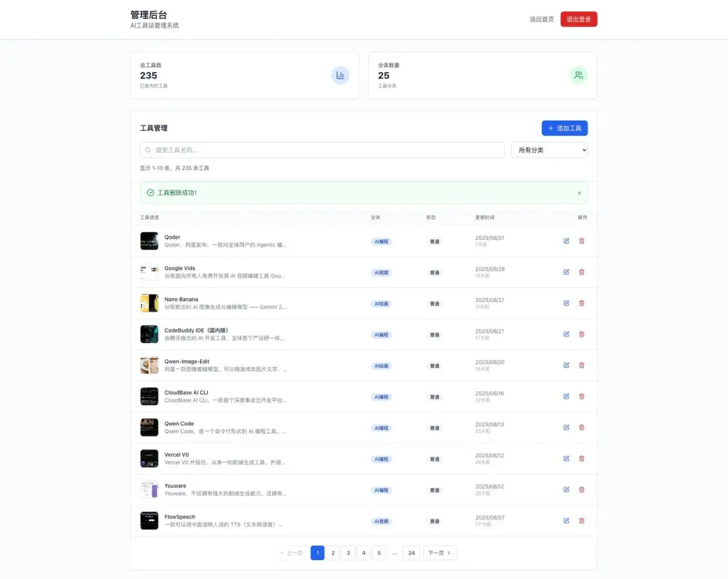Go to pagination page 4
This screenshot has width=728, height=579.
pyautogui.click(x=363, y=553)
